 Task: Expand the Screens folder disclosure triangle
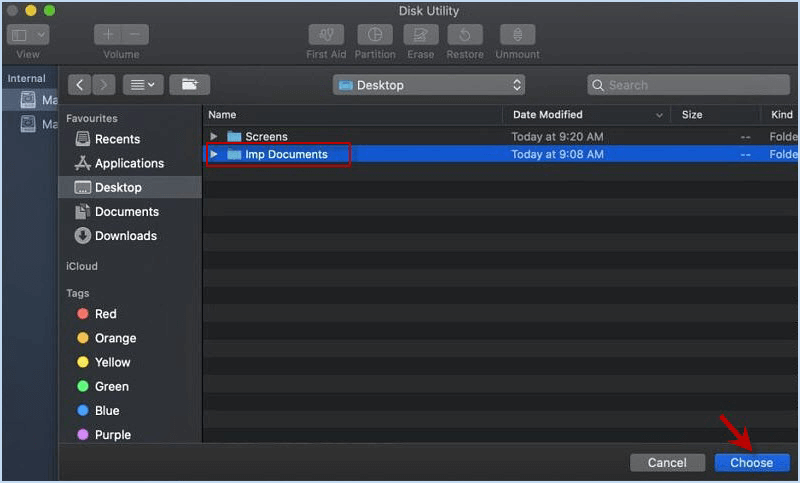(x=214, y=136)
